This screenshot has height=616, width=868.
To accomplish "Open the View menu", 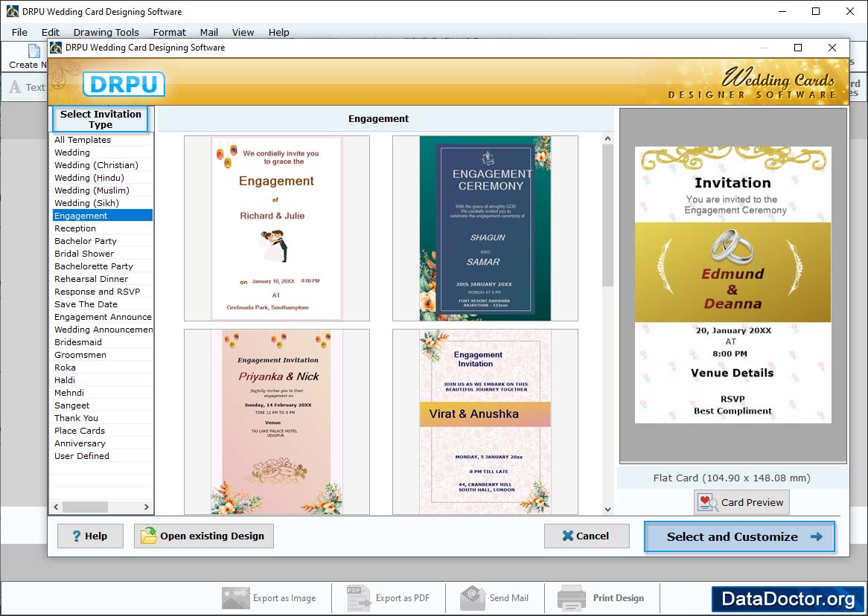I will click(x=243, y=32).
